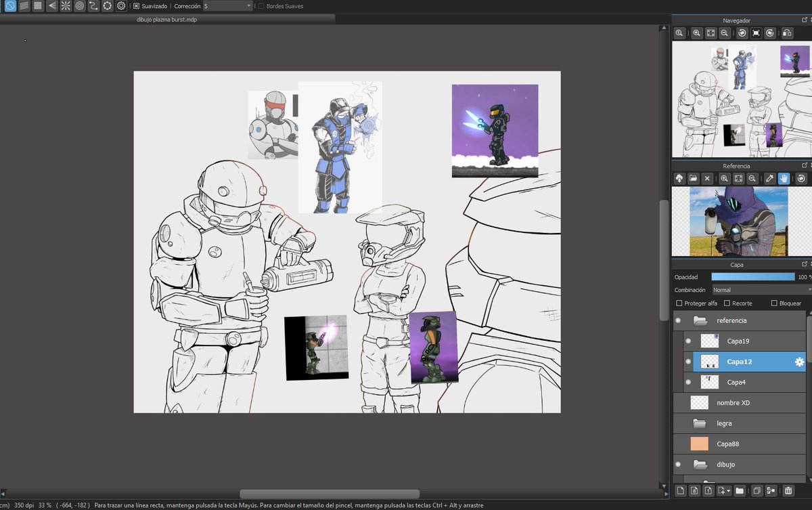
Task: Fit canvas to window in Navegador
Action: (710, 33)
